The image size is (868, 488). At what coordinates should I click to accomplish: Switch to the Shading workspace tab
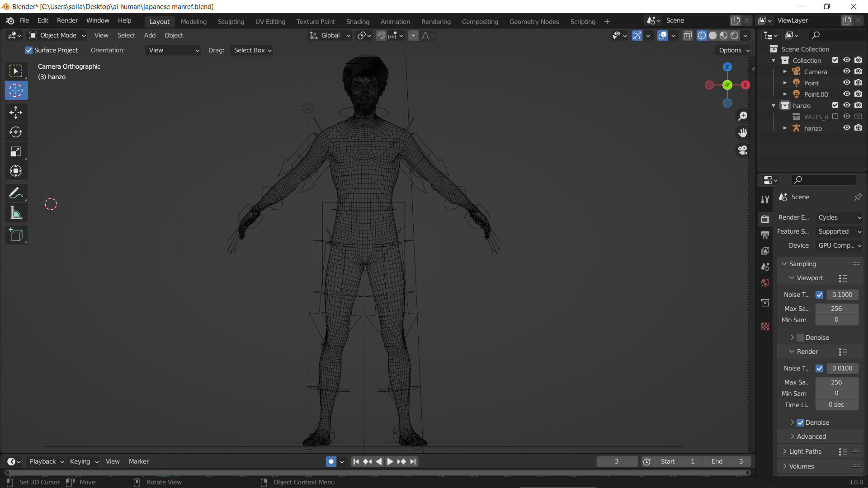(x=358, y=21)
